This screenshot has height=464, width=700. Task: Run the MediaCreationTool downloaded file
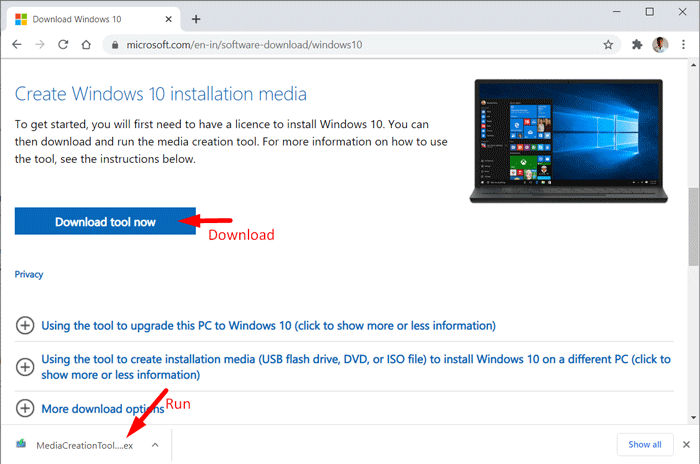(x=76, y=445)
